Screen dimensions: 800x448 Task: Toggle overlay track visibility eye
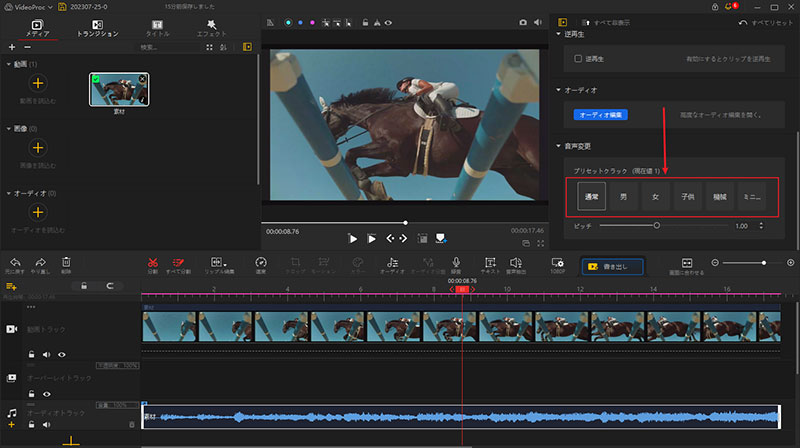pos(46,394)
